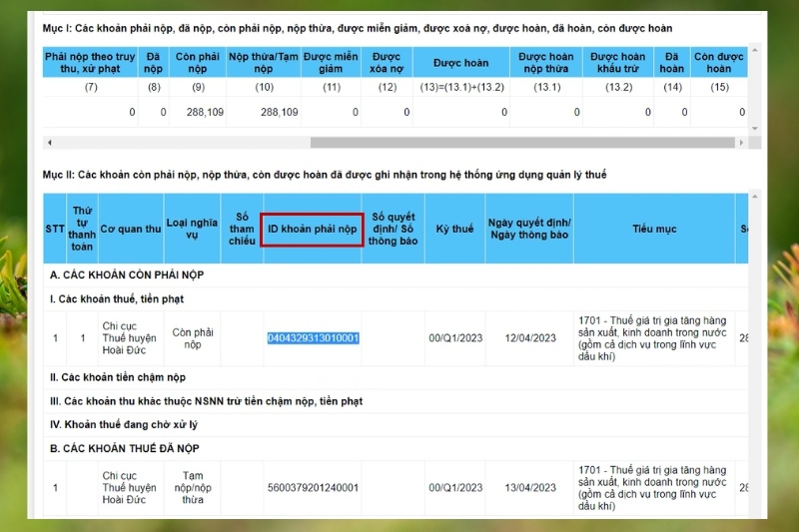Click 'A. CÁC KHOẢN CÒN PHẢI NỘP' row

pyautogui.click(x=396, y=274)
